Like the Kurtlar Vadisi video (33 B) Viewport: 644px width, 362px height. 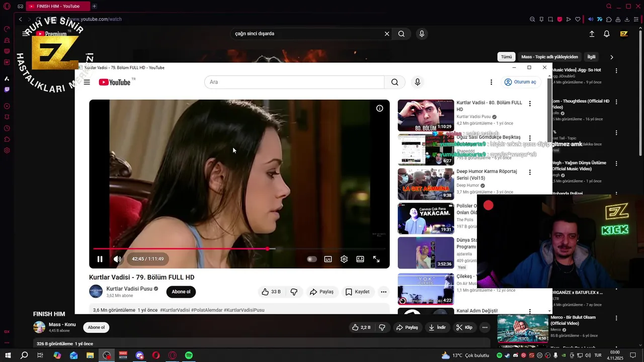[x=271, y=292]
